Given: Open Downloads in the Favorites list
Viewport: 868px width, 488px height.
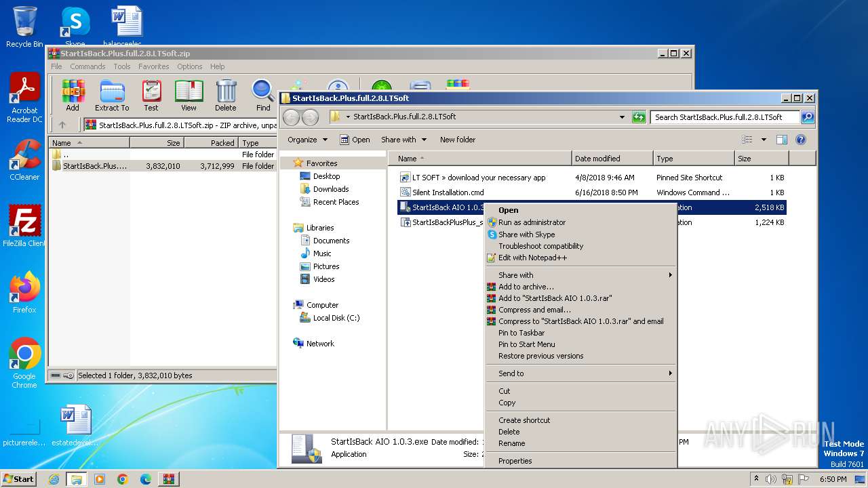Looking at the screenshot, I should coord(331,189).
